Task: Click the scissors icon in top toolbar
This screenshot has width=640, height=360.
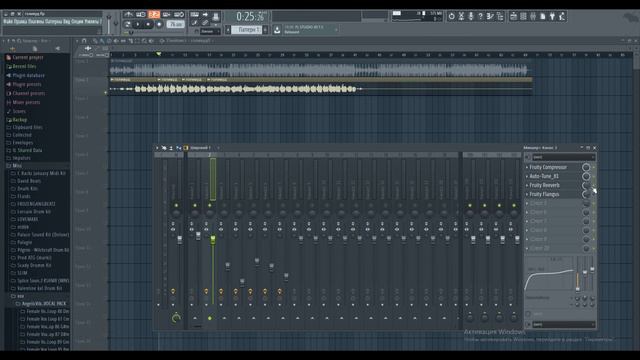Action: coord(461,16)
